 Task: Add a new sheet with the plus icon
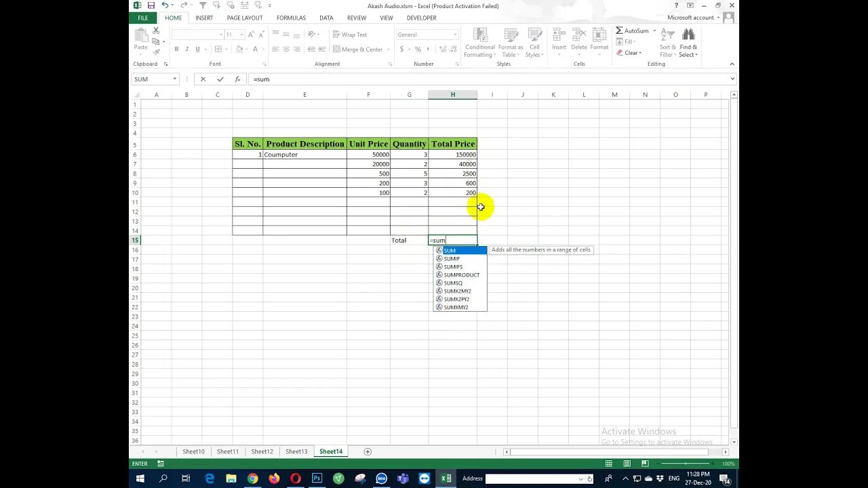(368, 451)
